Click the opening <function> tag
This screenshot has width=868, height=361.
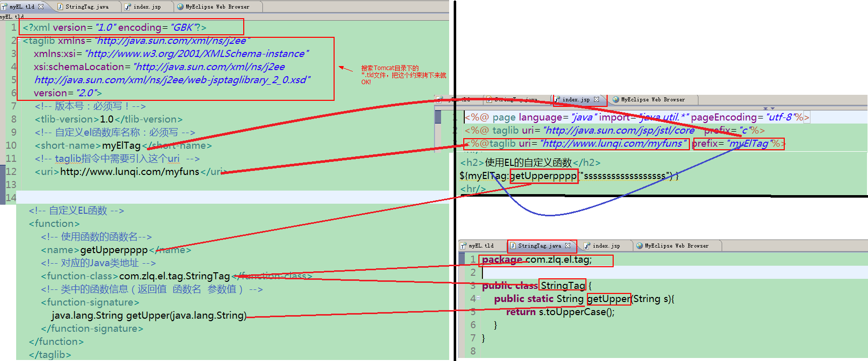(x=54, y=223)
